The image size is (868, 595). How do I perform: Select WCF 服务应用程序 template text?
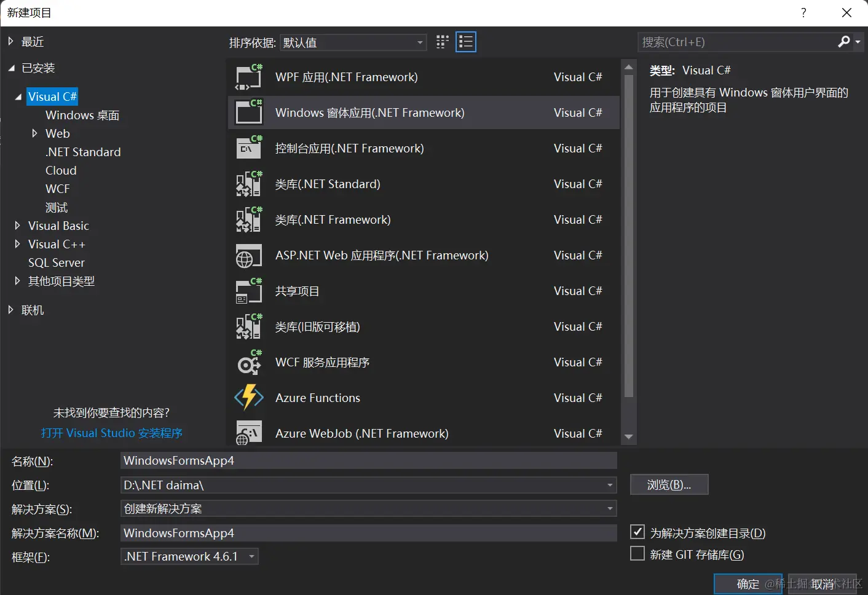coord(323,362)
